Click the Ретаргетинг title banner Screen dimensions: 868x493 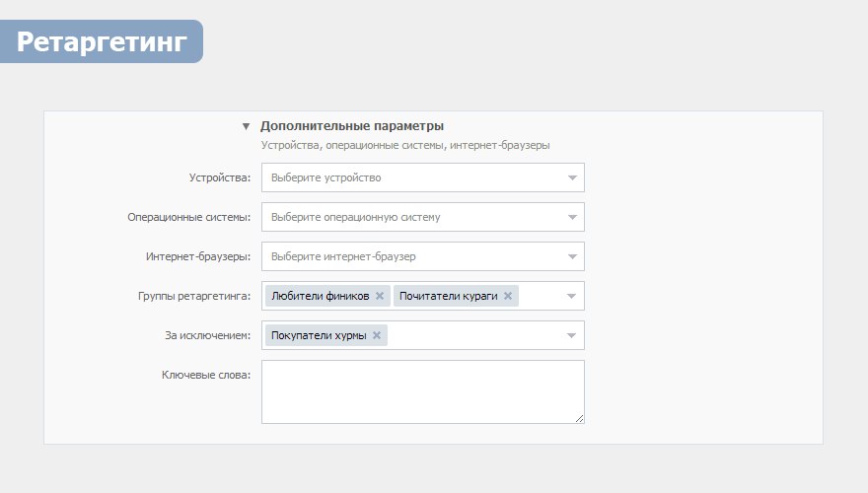(102, 41)
